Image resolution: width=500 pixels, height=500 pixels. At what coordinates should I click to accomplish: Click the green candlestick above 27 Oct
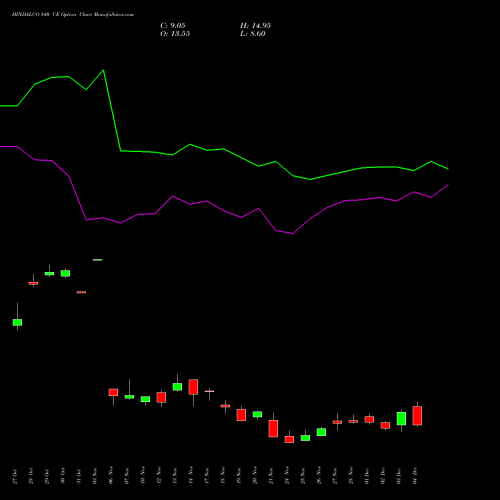17,322
